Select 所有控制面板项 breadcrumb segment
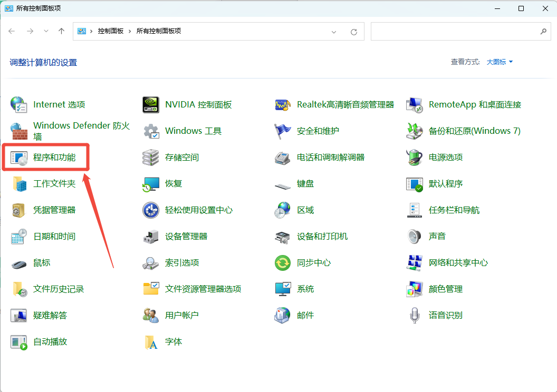557x392 pixels. click(158, 31)
